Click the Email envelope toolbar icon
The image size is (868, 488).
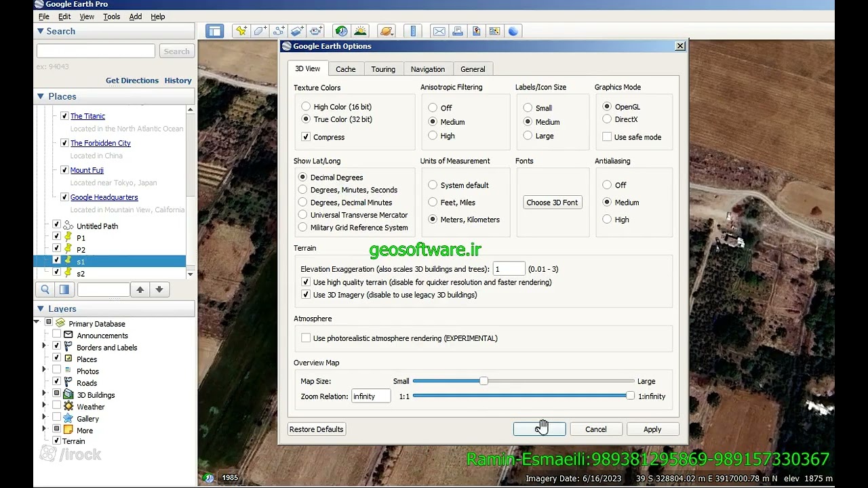pos(439,31)
